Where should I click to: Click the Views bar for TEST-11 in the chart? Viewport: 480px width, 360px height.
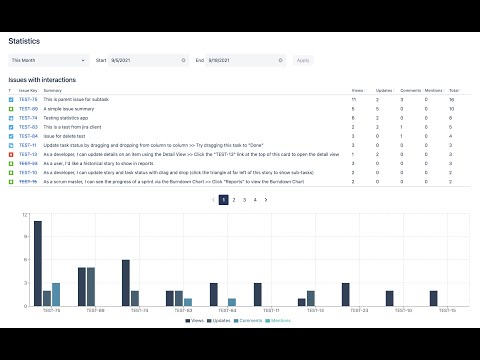258,295
